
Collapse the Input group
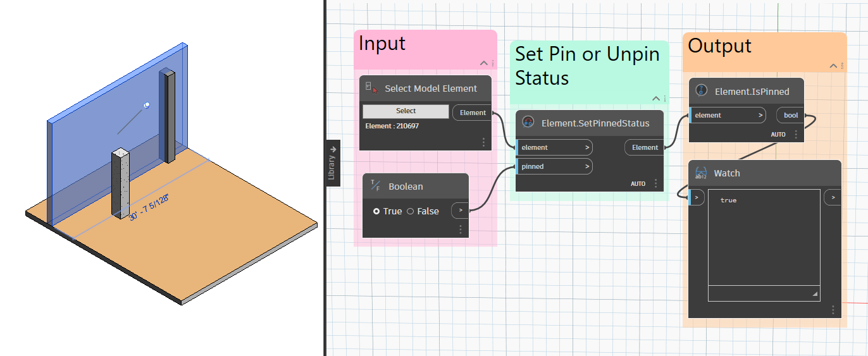coord(483,63)
